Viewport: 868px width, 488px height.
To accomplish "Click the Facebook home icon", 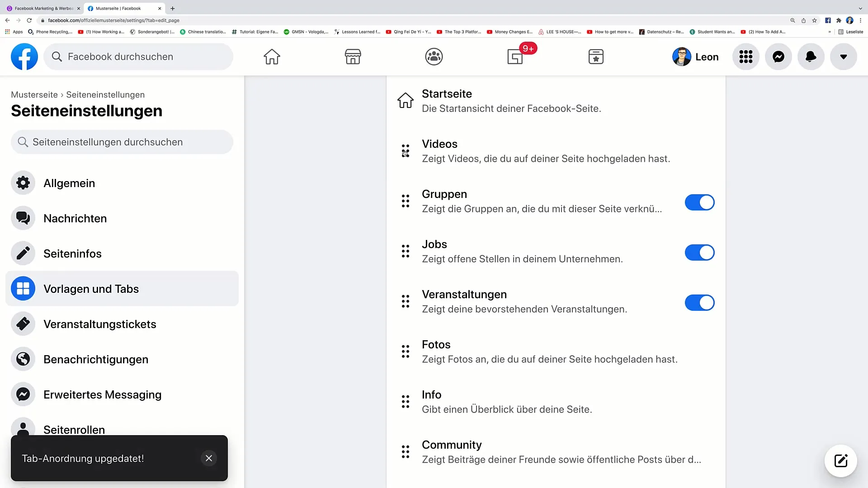I will tap(273, 56).
